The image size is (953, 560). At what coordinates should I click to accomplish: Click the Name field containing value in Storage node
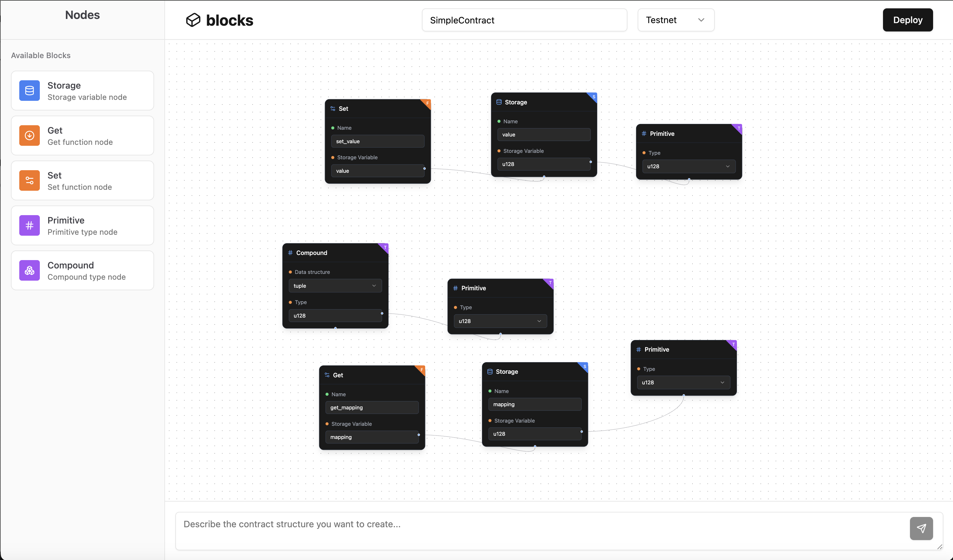point(544,135)
